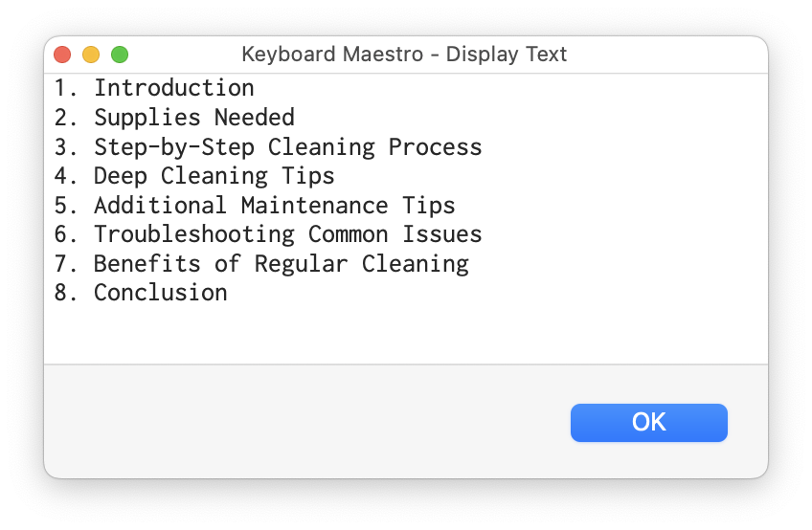
Task: Minimize window with the yellow button
Action: click(91, 55)
